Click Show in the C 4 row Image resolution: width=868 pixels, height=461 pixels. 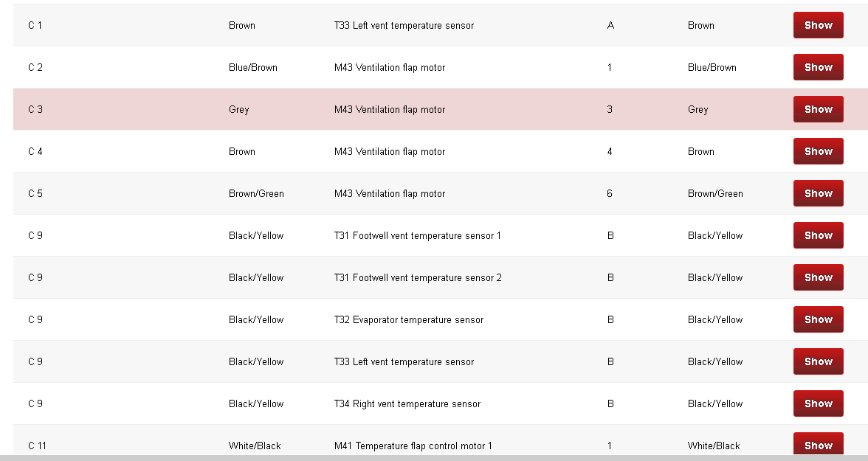pyautogui.click(x=818, y=151)
